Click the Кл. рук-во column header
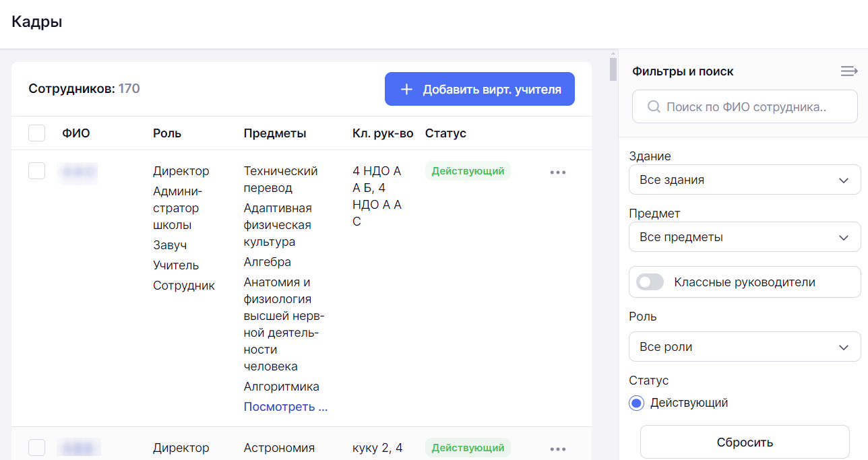 383,133
